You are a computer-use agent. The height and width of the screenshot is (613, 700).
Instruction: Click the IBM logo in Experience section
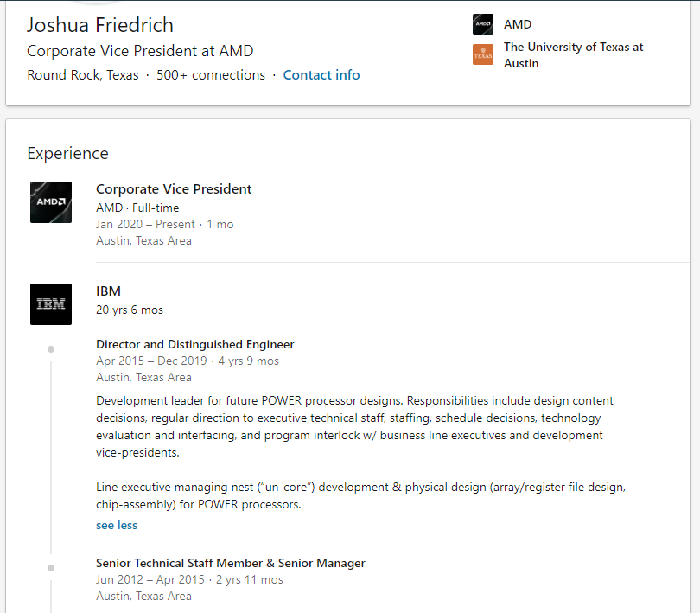point(51,304)
